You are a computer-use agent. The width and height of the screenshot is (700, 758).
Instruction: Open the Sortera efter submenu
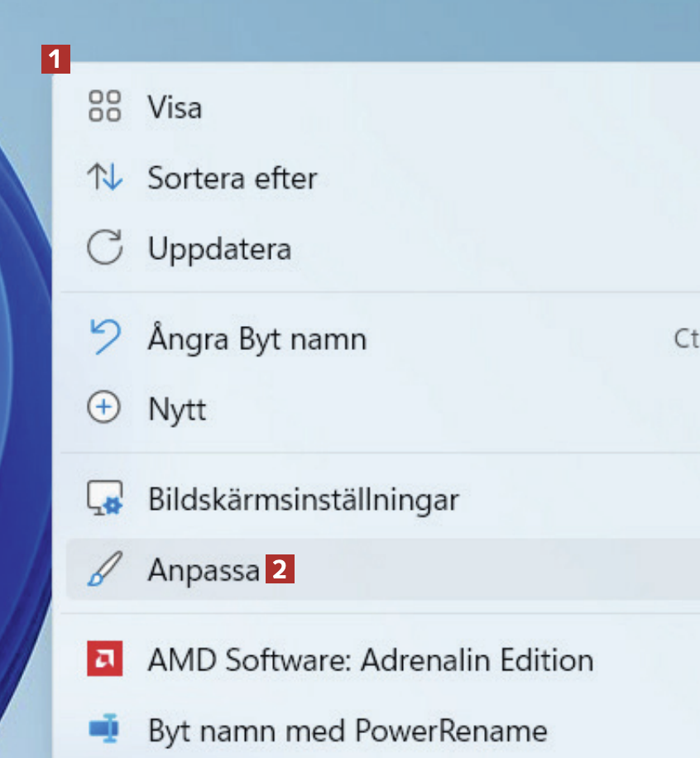[232, 178]
